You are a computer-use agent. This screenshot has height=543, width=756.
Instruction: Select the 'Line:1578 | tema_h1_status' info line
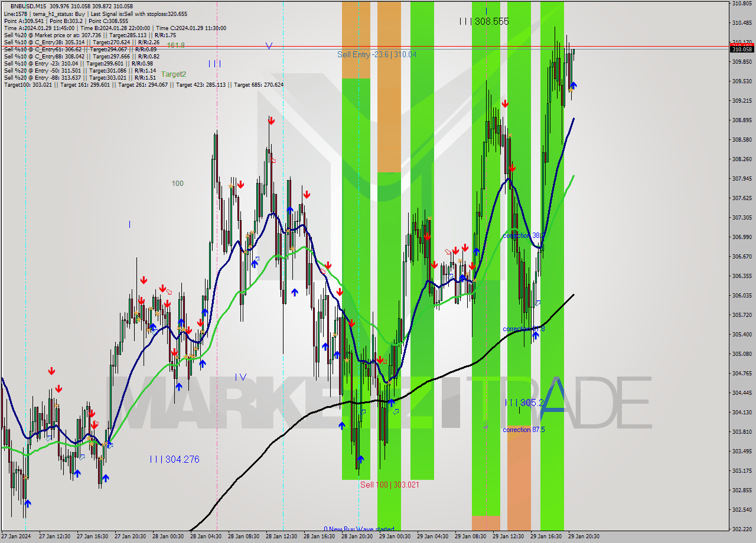pyautogui.click(x=96, y=14)
